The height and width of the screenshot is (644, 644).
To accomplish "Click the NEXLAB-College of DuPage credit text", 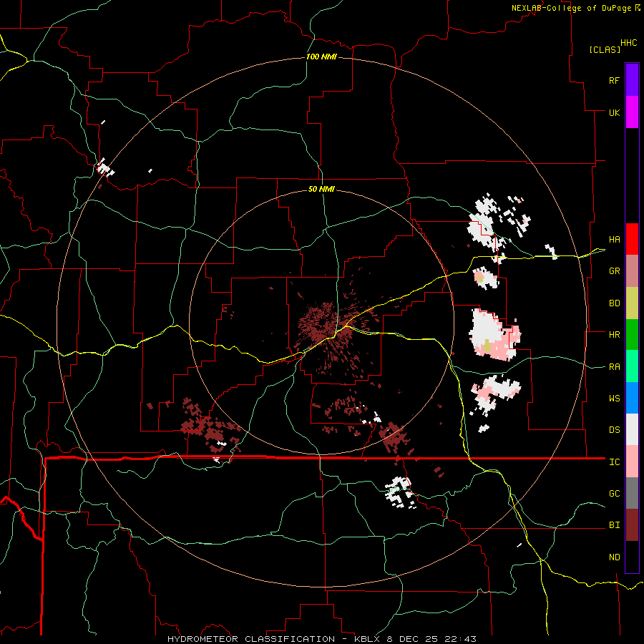I will click(x=571, y=8).
